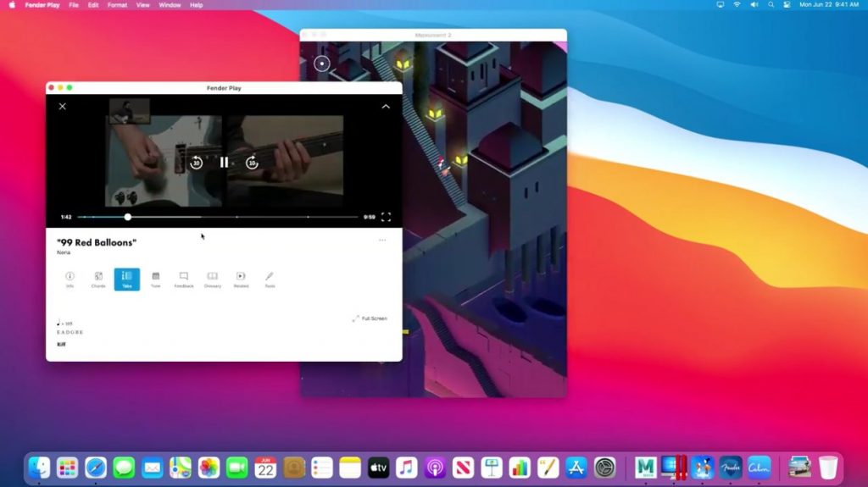This screenshot has height=487, width=868.
Task: Click the Wi-Fi status icon
Action: point(737,4)
